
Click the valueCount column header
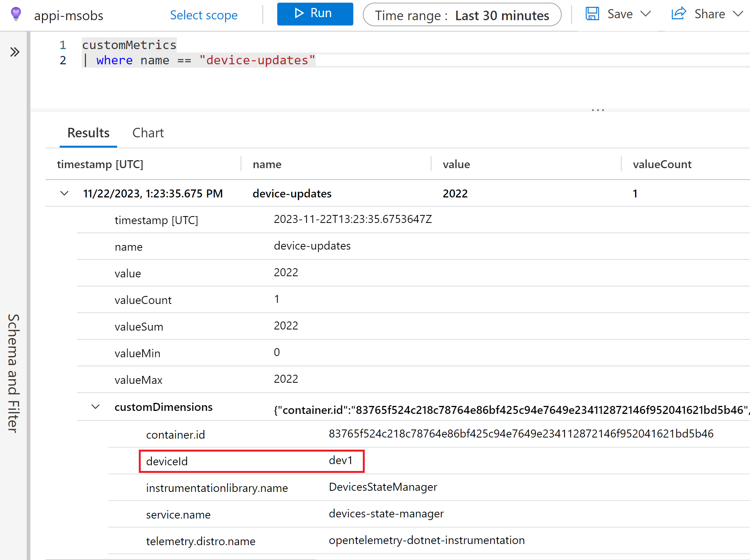(662, 164)
